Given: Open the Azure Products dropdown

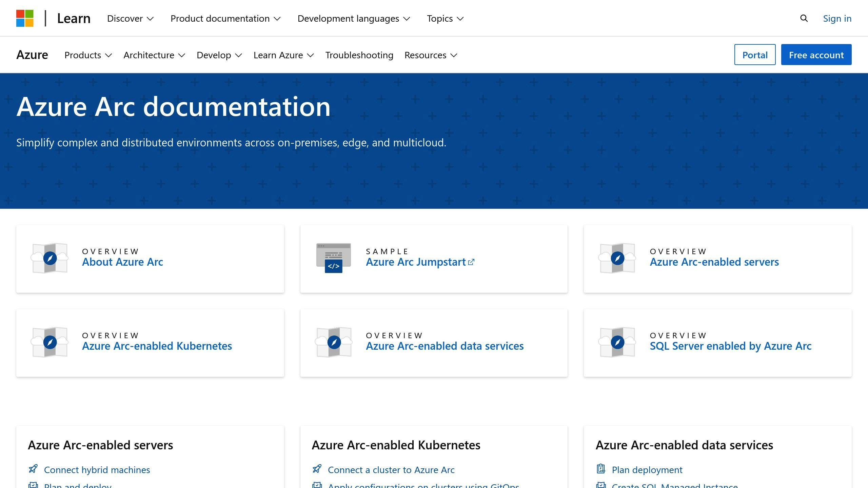Looking at the screenshot, I should coord(88,55).
